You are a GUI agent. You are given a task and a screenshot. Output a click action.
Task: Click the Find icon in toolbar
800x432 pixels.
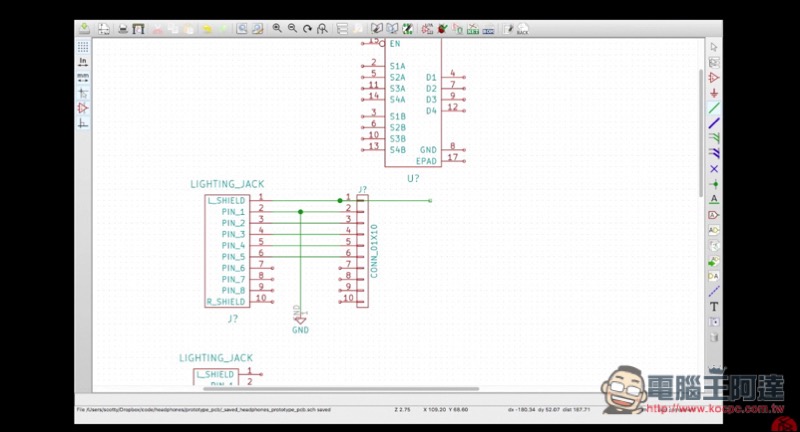(x=242, y=29)
